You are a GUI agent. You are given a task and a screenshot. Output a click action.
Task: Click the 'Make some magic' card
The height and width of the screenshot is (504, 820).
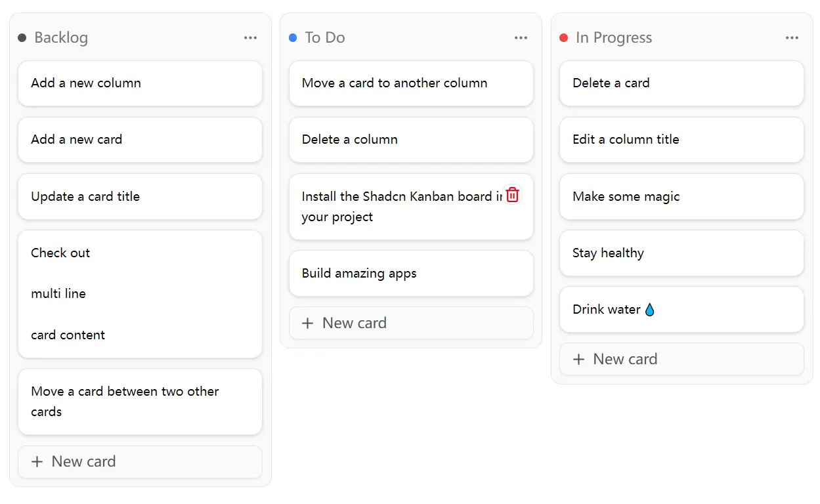[x=681, y=196]
